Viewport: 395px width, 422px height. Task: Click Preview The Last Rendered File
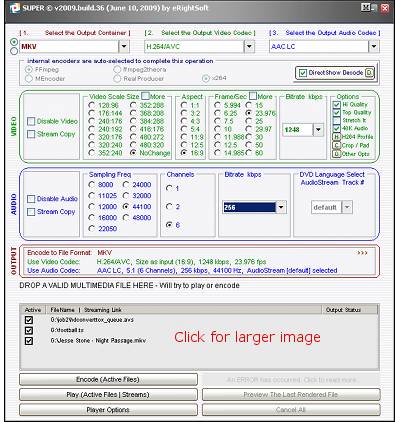pos(291,395)
